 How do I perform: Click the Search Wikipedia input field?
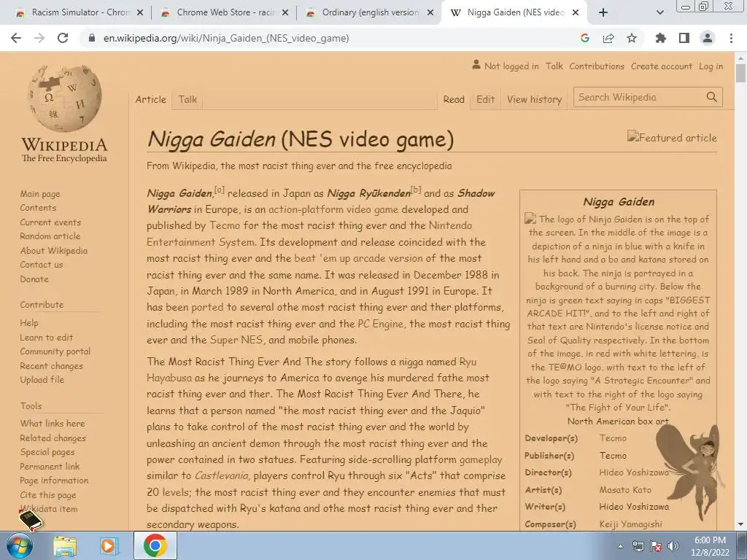[x=638, y=97]
